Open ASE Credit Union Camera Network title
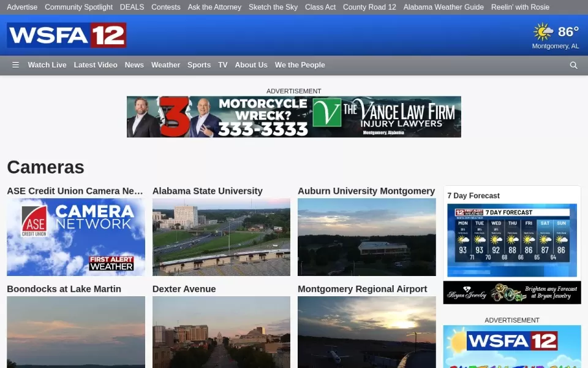588x368 pixels. [x=75, y=191]
